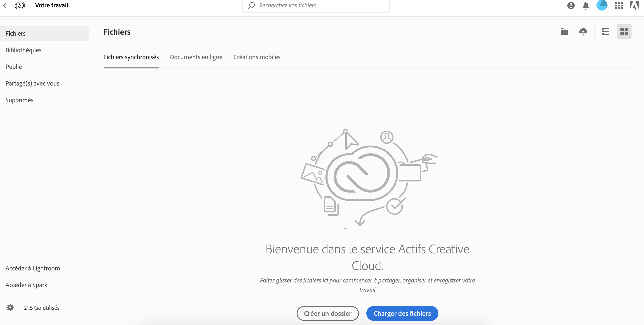Click the '21,5 Go utilisés' storage text
This screenshot has width=644, height=325.
[42, 308]
